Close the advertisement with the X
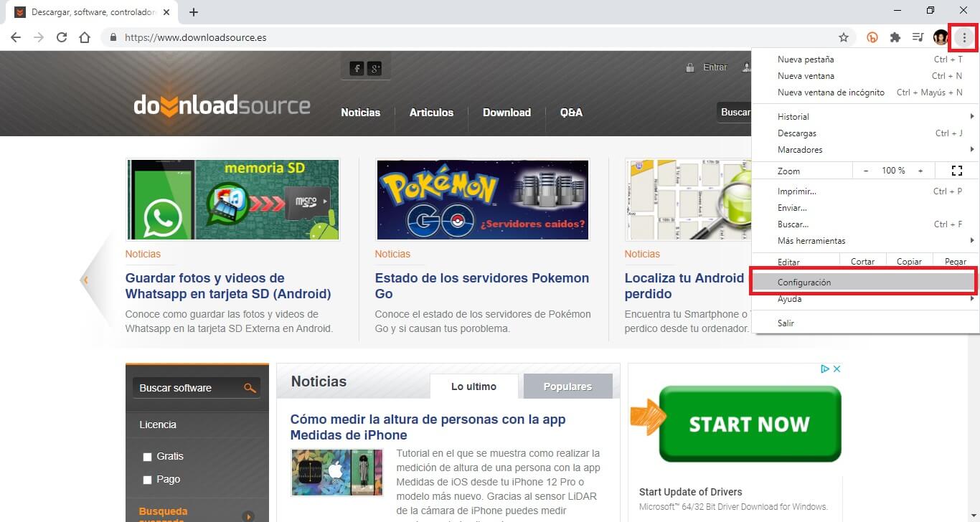980x522 pixels. [837, 369]
